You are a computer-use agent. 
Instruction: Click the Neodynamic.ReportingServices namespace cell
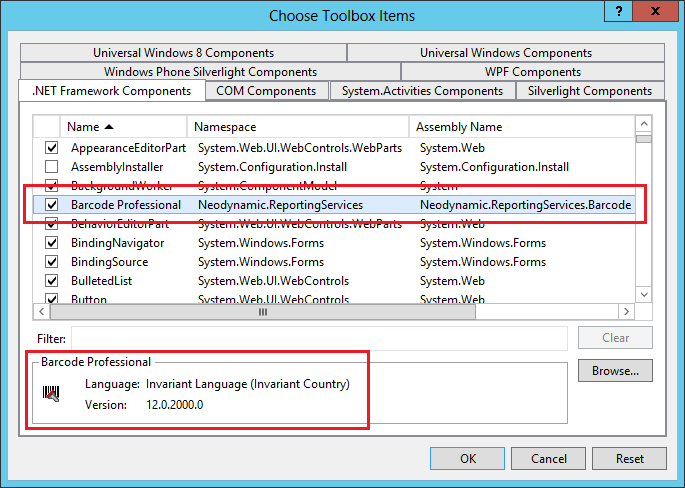[x=280, y=205]
